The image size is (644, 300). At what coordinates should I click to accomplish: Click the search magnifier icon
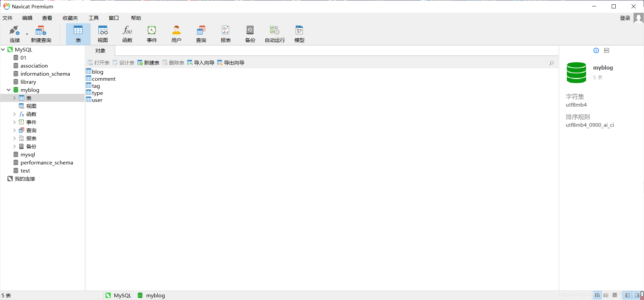(551, 63)
